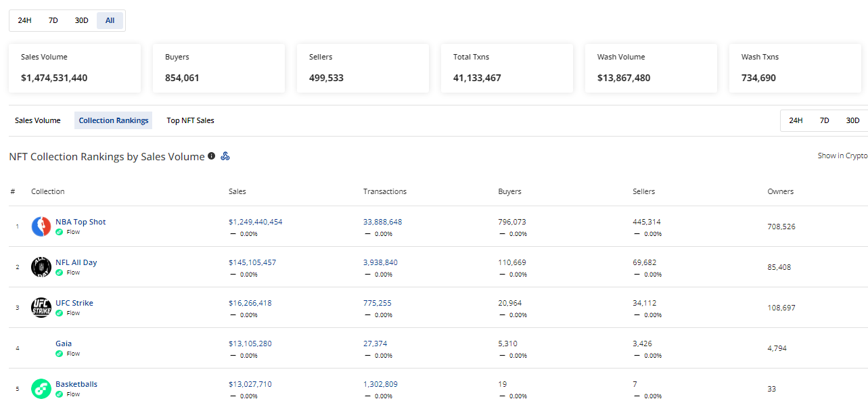Click the 1,302,809 transactions value
868x403 pixels.
tap(381, 384)
